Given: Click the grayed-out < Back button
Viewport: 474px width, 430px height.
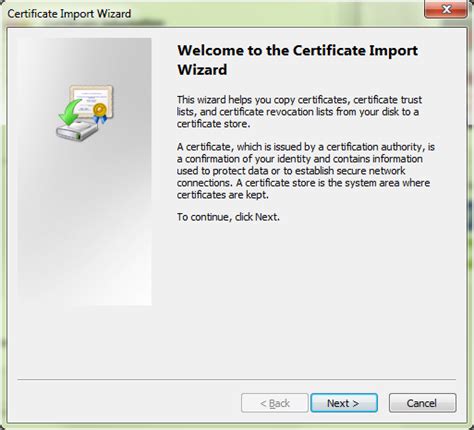Looking at the screenshot, I should [x=275, y=403].
